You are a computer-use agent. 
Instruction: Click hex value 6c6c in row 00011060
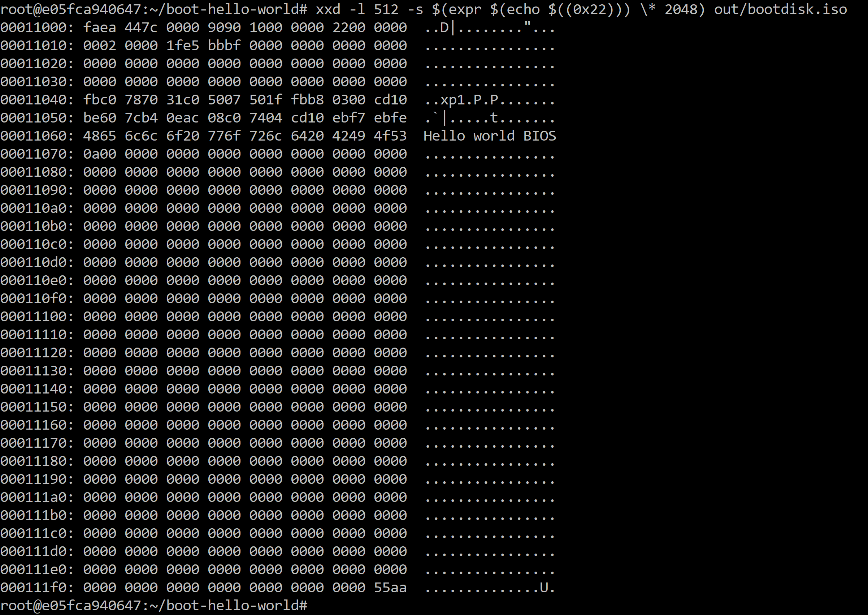(x=141, y=136)
